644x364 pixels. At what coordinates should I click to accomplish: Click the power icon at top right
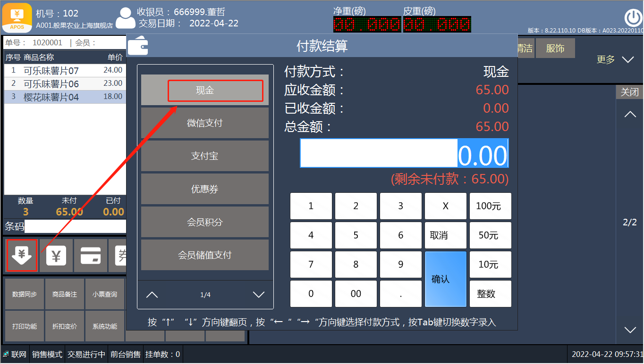tap(632, 18)
